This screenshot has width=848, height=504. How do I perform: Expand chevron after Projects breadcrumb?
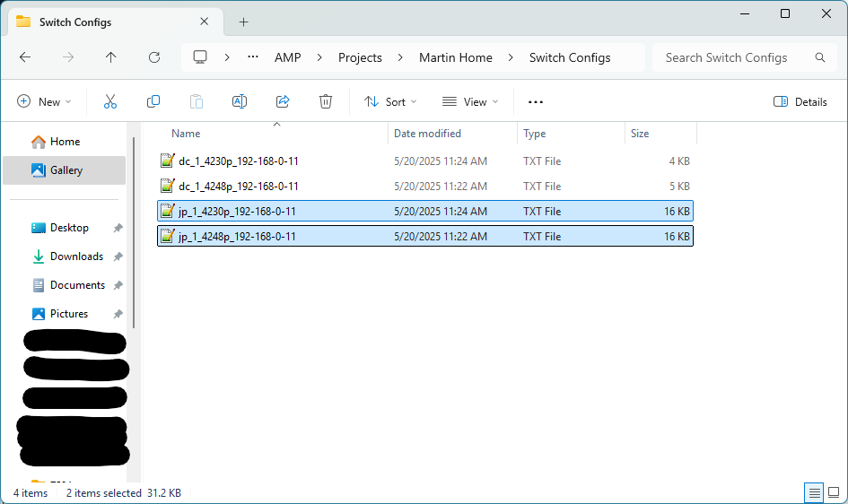(400, 57)
